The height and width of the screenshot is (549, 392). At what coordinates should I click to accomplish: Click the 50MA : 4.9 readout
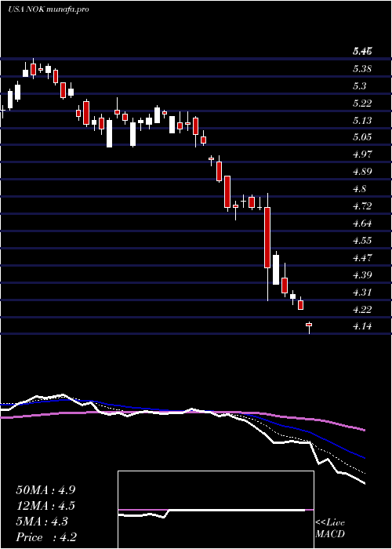coord(45,490)
